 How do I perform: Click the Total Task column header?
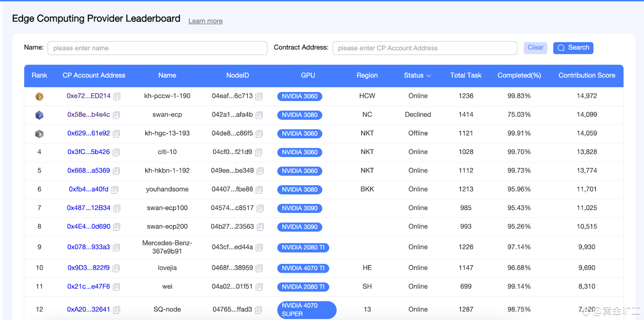466,75
